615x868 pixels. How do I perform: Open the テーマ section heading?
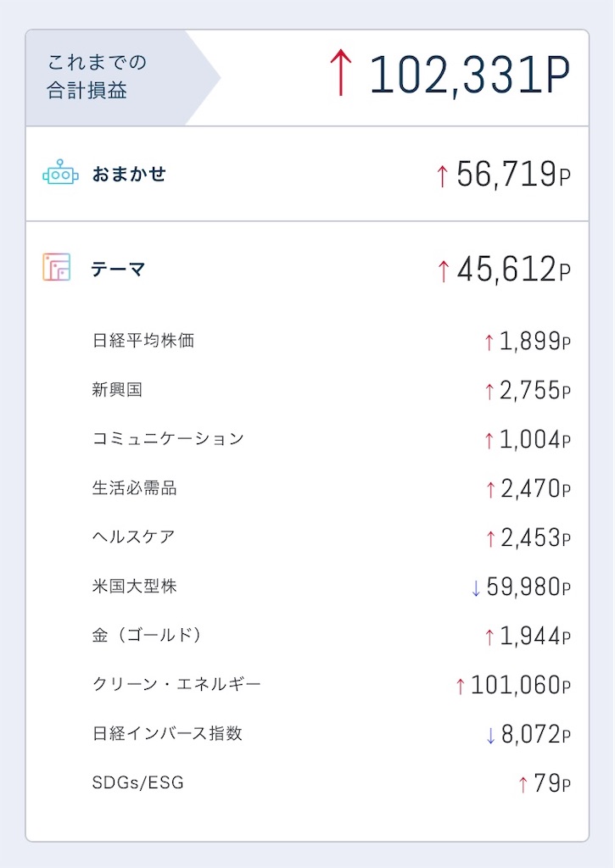(x=118, y=269)
